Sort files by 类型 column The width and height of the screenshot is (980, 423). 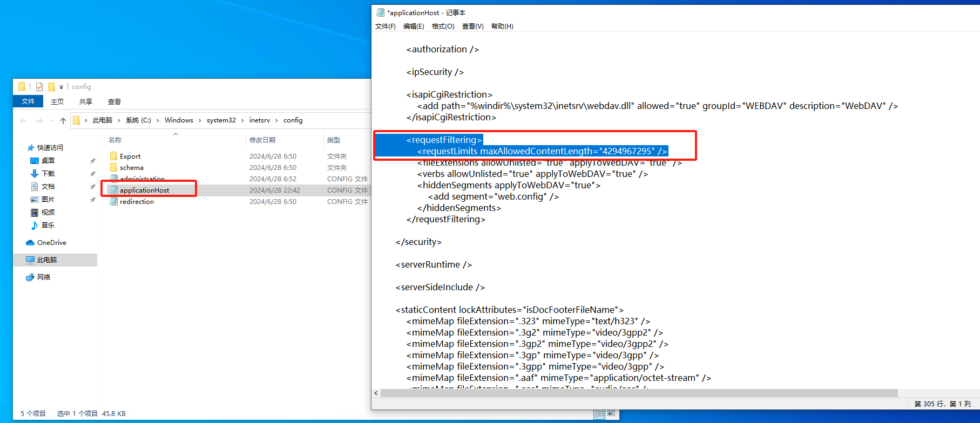[334, 140]
